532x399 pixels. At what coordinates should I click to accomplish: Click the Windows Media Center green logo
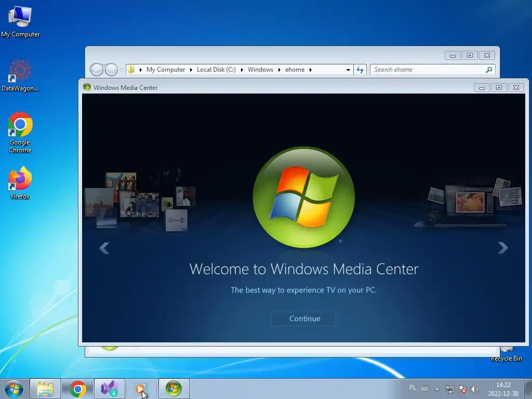coord(303,197)
